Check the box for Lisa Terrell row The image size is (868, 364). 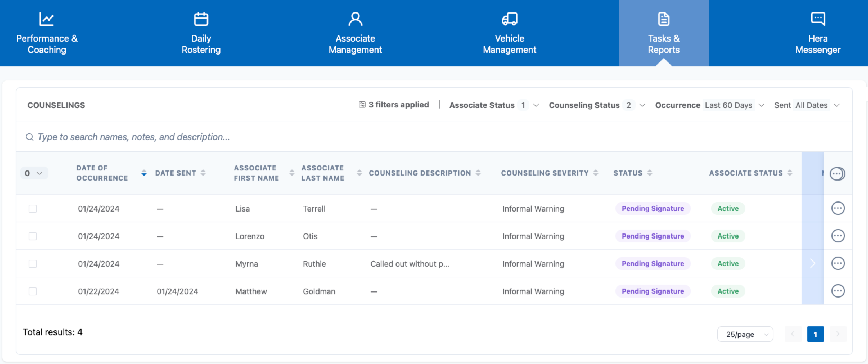[x=33, y=209]
